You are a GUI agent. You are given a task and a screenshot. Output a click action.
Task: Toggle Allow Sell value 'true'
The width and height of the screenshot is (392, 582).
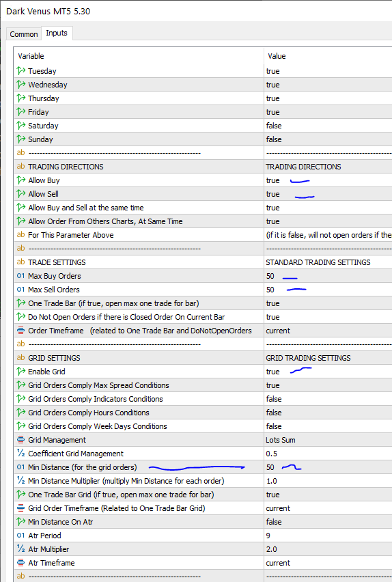coord(273,194)
